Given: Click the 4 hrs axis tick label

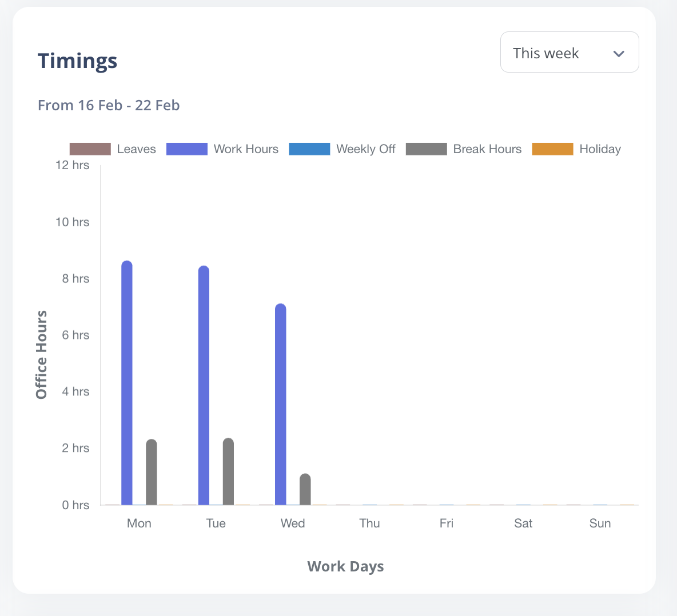Looking at the screenshot, I should [x=75, y=391].
